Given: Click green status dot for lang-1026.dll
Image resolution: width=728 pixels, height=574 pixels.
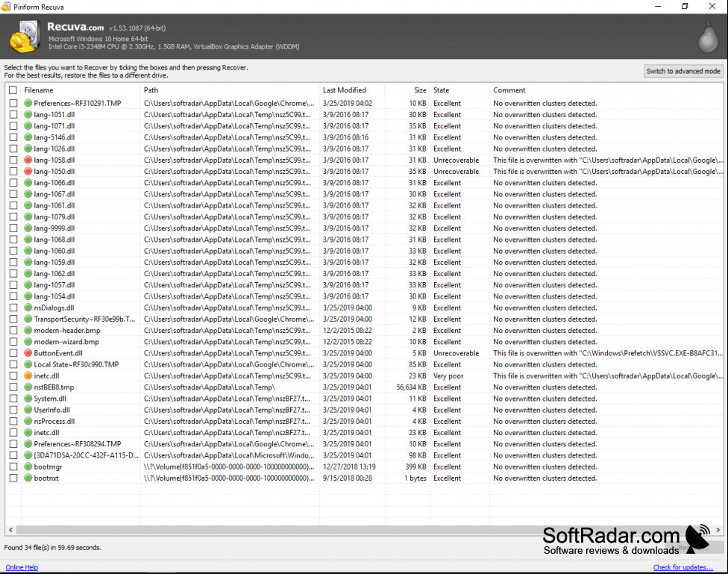Looking at the screenshot, I should point(28,149).
